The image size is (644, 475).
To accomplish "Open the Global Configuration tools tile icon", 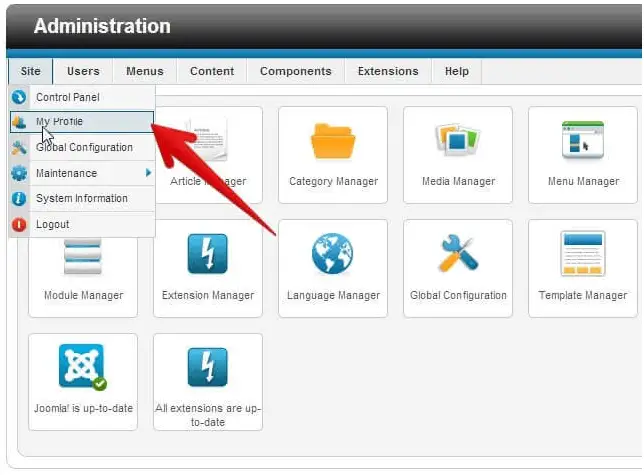I will [458, 253].
